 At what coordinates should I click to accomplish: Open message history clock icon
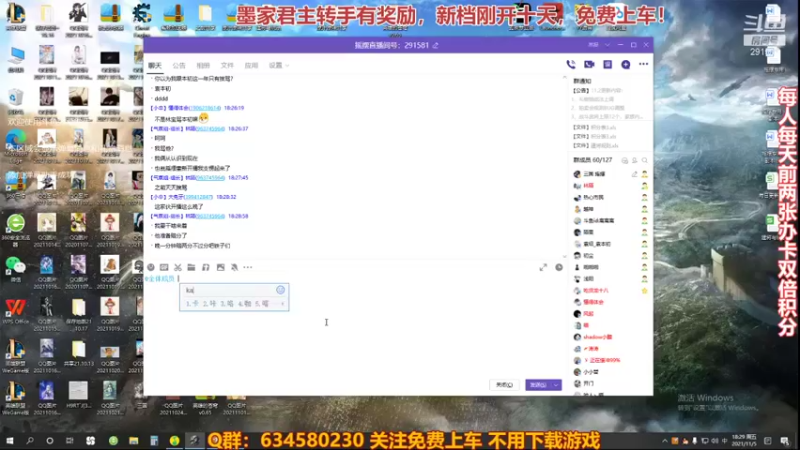click(x=559, y=267)
